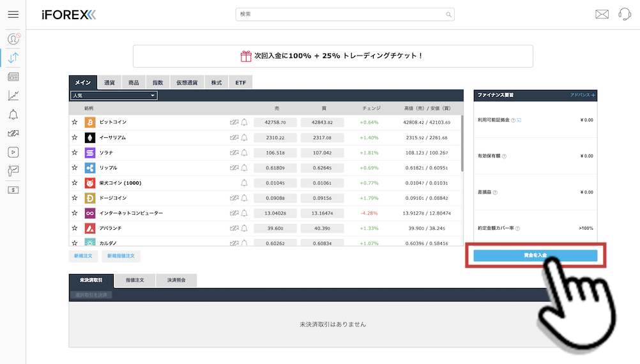Open chart icon for Dogecoin row
This screenshot has height=364, width=640.
(x=234, y=198)
